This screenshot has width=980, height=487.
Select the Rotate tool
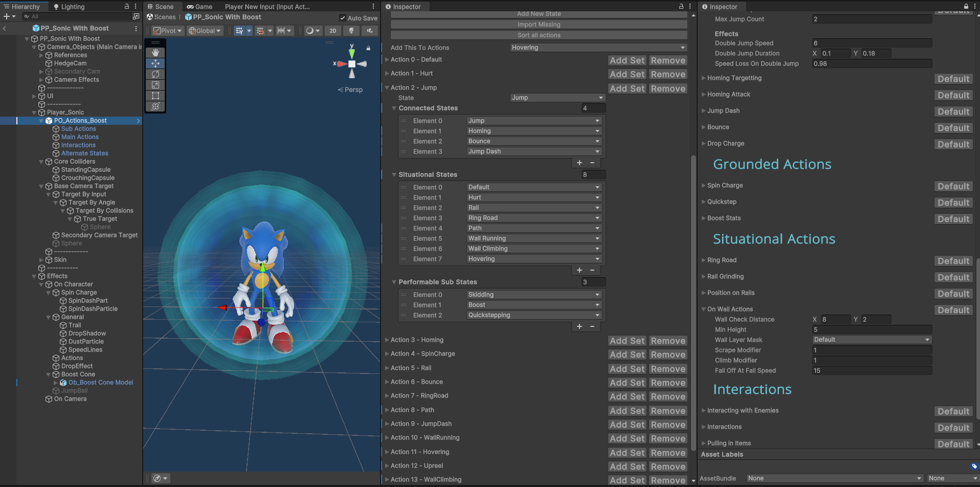coord(155,74)
